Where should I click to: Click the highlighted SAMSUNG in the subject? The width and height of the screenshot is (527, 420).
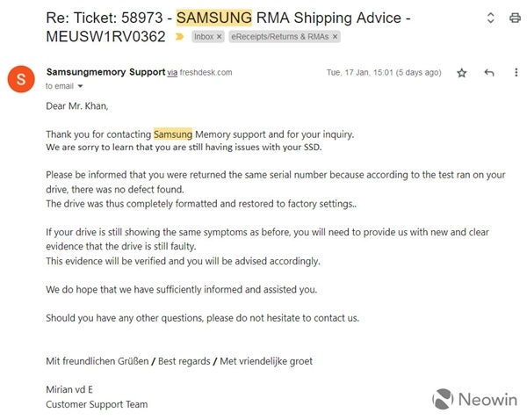coord(213,17)
